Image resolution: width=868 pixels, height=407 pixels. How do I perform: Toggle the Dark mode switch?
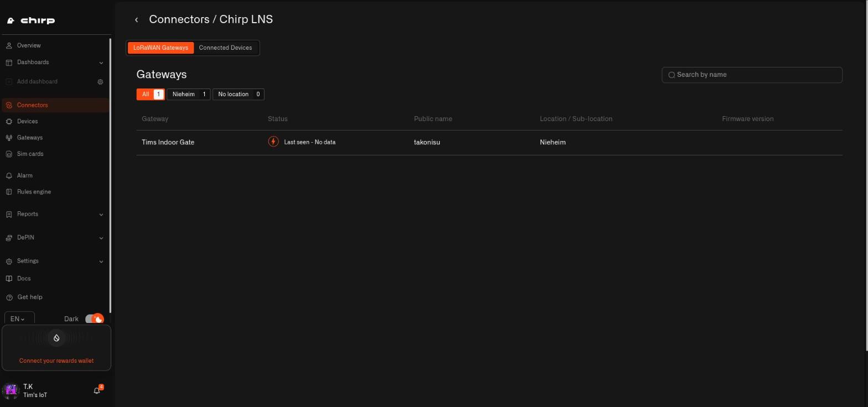(94, 319)
